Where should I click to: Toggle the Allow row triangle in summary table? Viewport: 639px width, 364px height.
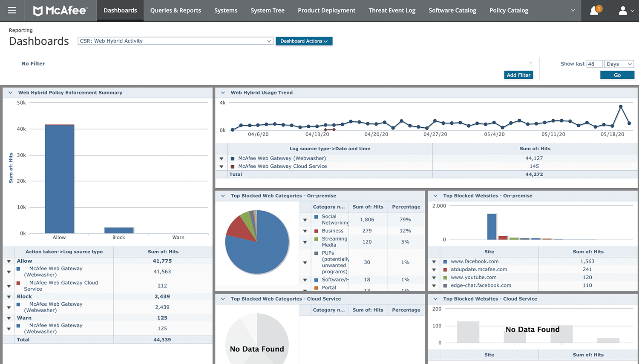tap(9, 261)
